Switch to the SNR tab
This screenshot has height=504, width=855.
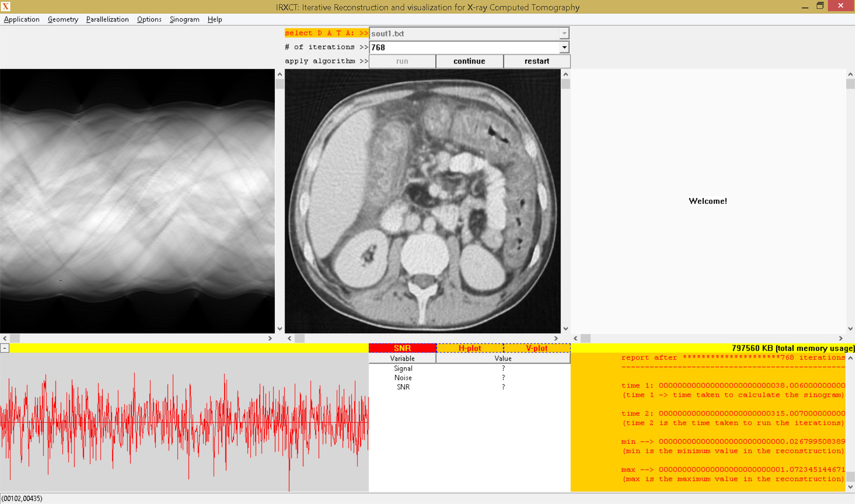pos(402,348)
